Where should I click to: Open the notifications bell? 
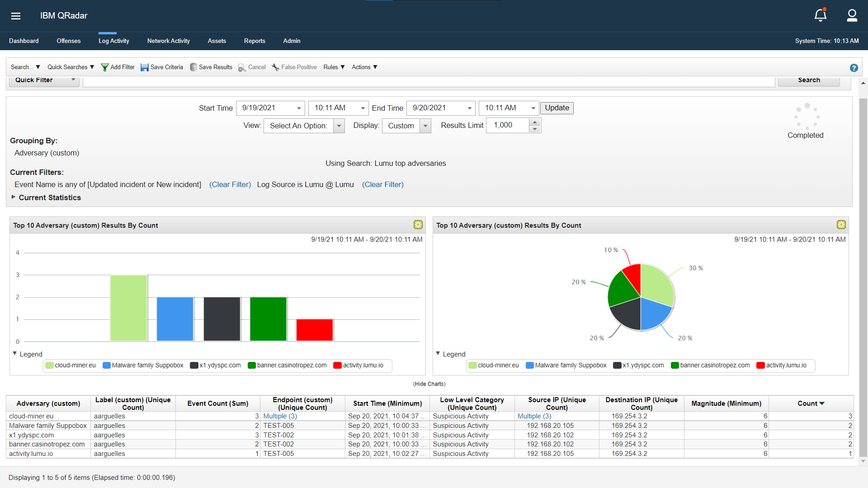(x=821, y=15)
